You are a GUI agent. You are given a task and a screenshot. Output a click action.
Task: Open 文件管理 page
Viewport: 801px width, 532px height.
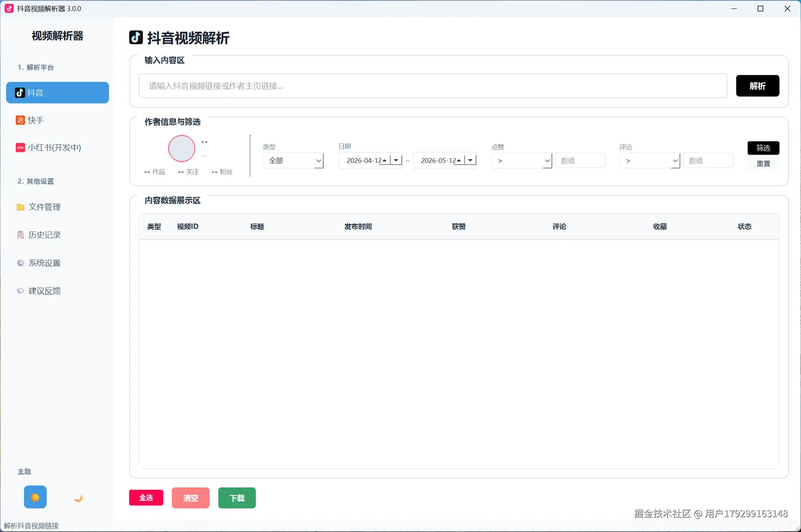(x=58, y=207)
